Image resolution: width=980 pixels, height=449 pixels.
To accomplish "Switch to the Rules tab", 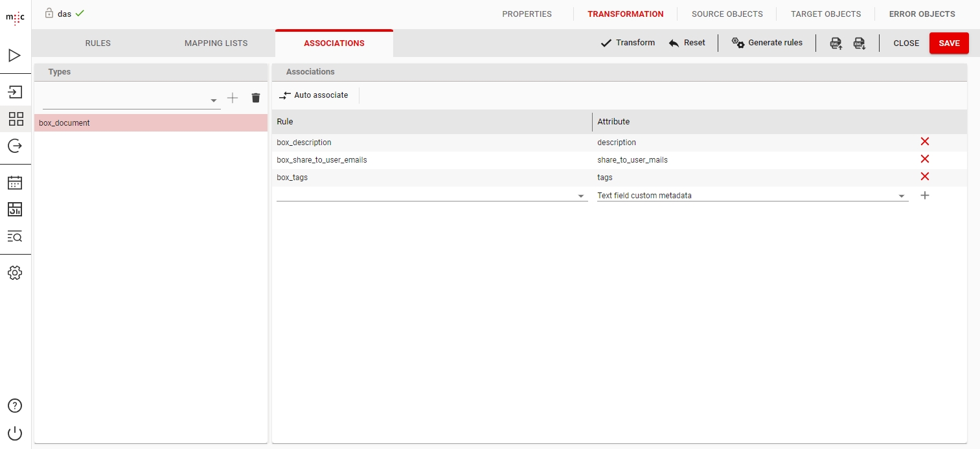I will 98,43.
